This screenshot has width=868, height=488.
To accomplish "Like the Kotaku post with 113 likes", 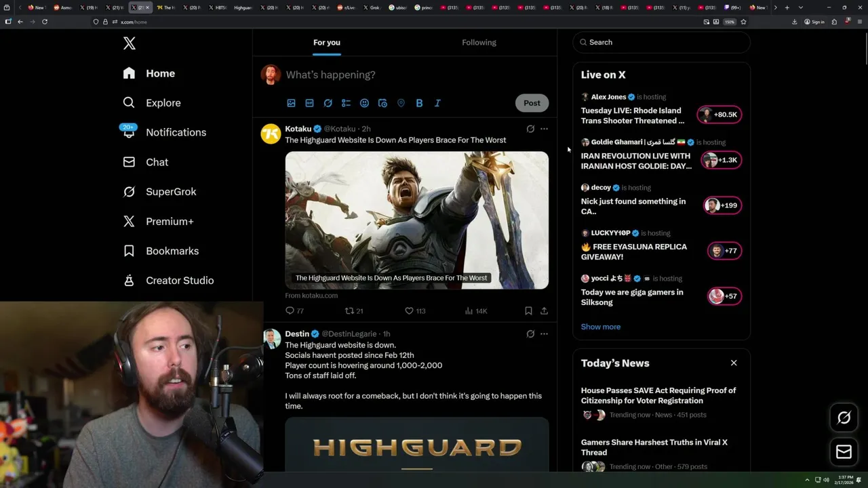I will point(415,311).
